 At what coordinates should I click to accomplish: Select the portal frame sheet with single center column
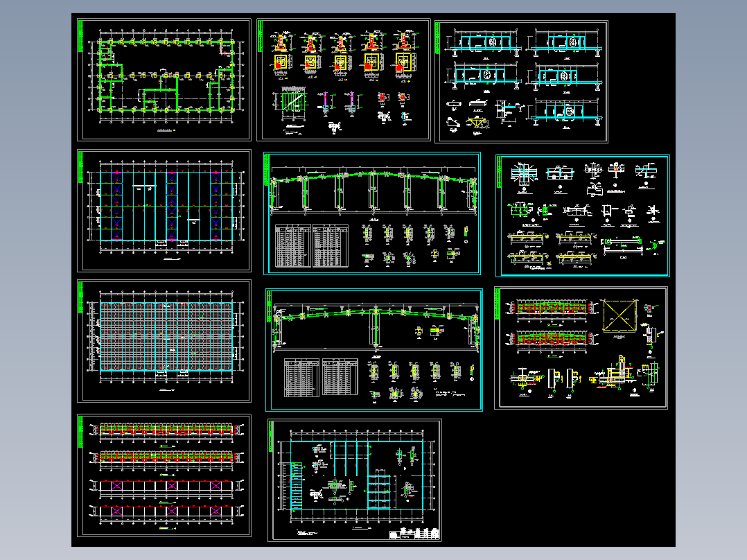pos(374,350)
